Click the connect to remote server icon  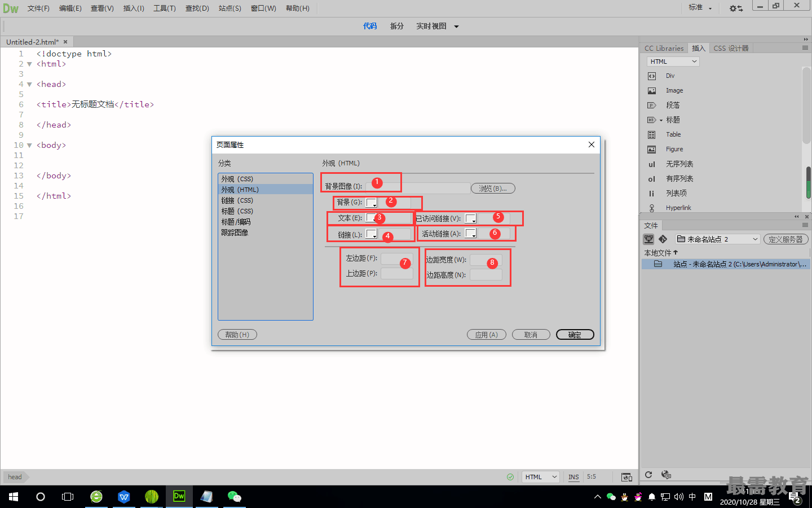(649, 239)
